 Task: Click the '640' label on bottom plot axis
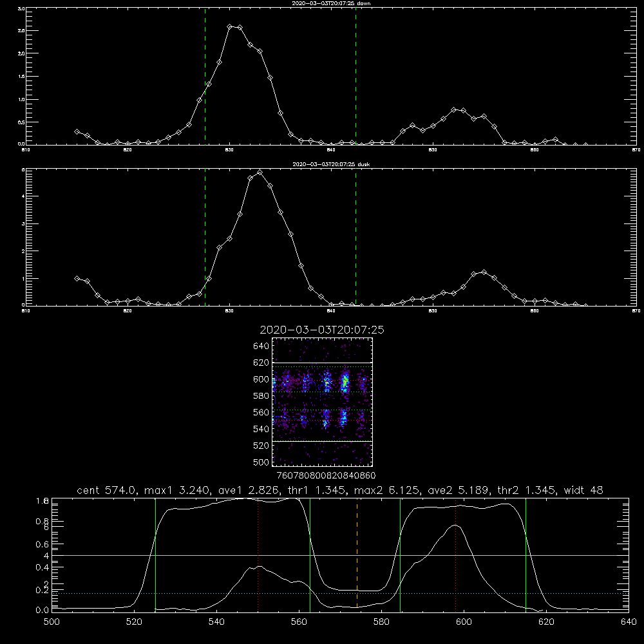coord(629,622)
